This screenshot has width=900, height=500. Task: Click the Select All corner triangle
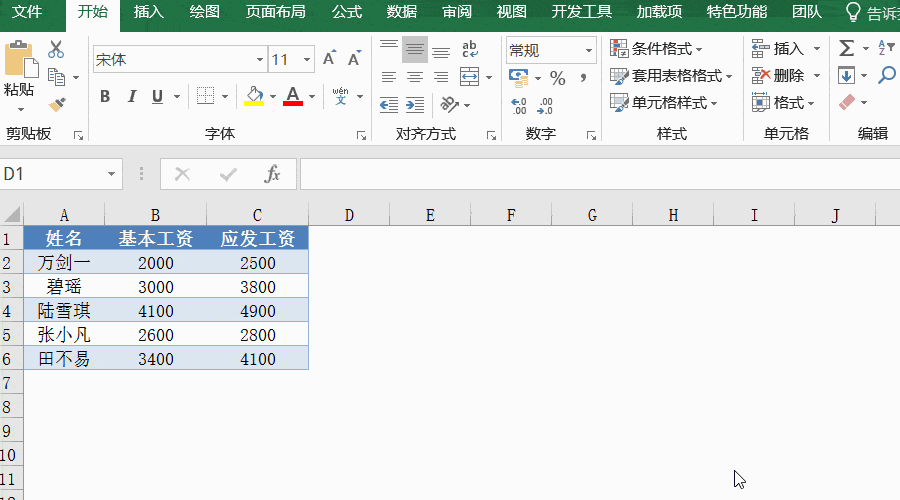coord(12,215)
